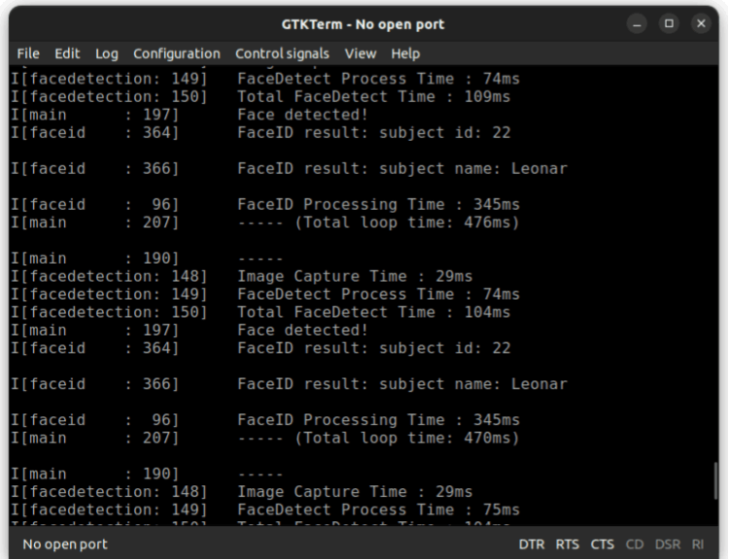The image size is (729, 560).
Task: Click the title 'GTKTerm - No open port'
Action: pyautogui.click(x=364, y=24)
